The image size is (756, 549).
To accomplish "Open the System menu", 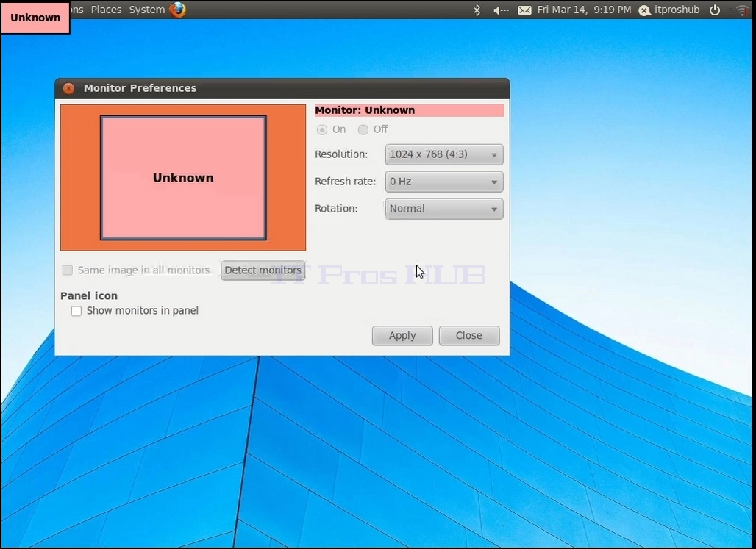I will (x=146, y=10).
